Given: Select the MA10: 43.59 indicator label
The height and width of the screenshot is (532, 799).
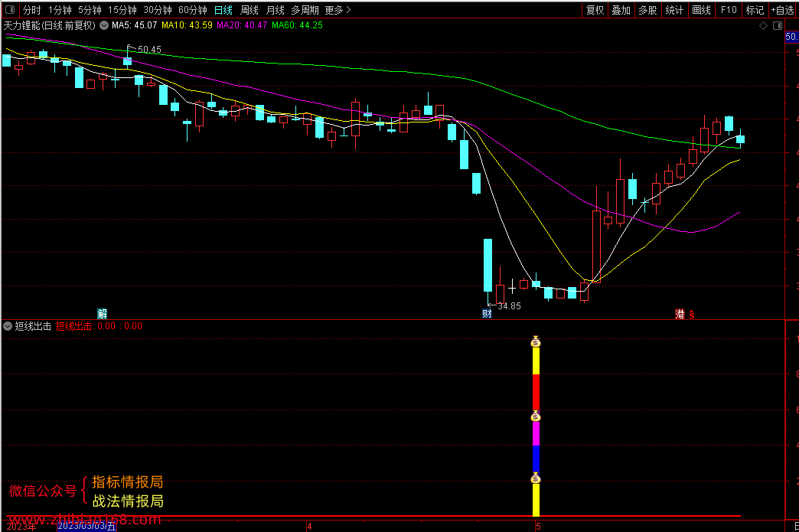Looking at the screenshot, I should click(x=187, y=25).
